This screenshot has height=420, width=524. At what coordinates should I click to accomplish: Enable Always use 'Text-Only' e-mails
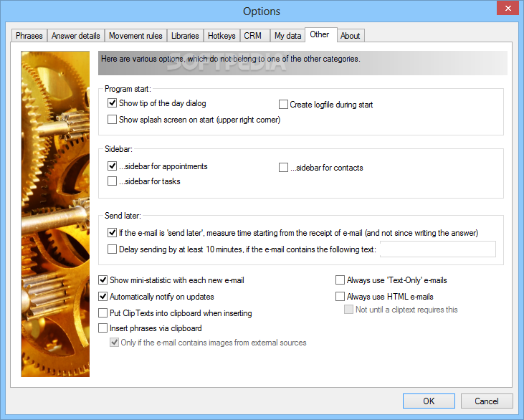[340, 280]
